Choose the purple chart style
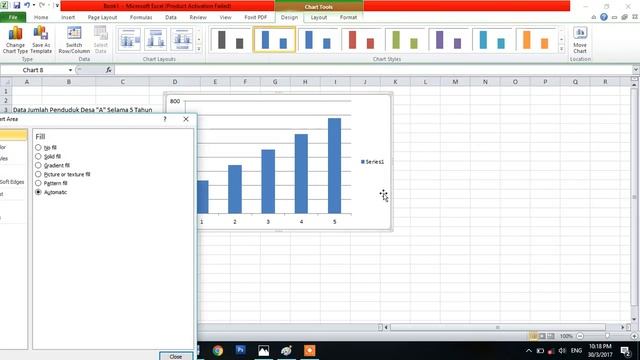The width and height of the screenshot is (640, 360). click(449, 40)
